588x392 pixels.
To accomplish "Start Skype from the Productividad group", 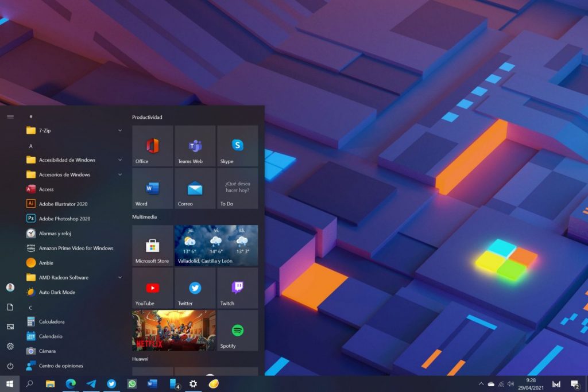I will pos(237,146).
